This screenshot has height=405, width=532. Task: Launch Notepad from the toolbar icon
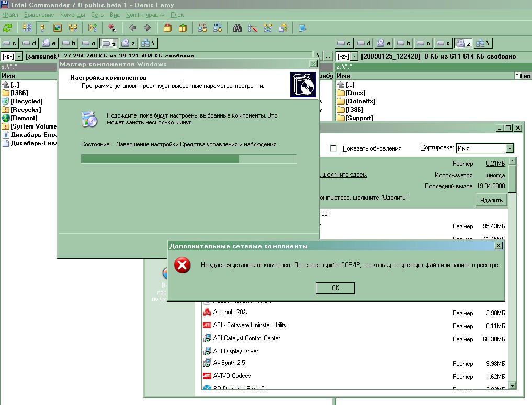point(302,28)
